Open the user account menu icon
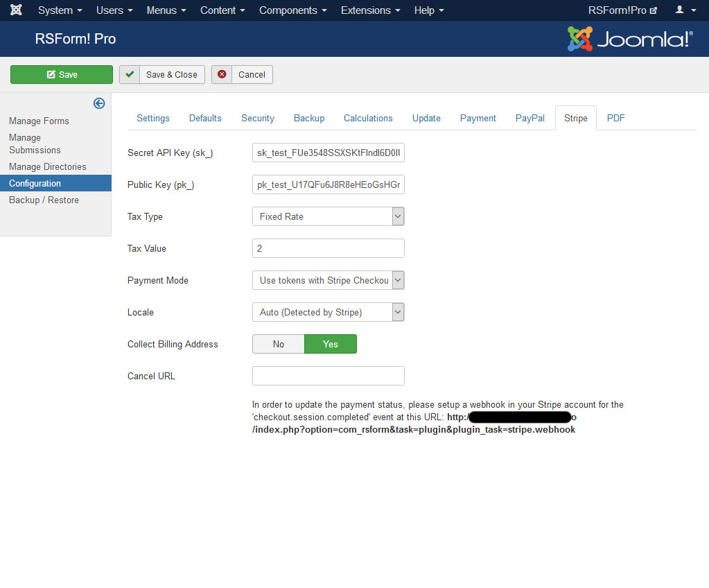This screenshot has width=709, height=588. pyautogui.click(x=685, y=10)
